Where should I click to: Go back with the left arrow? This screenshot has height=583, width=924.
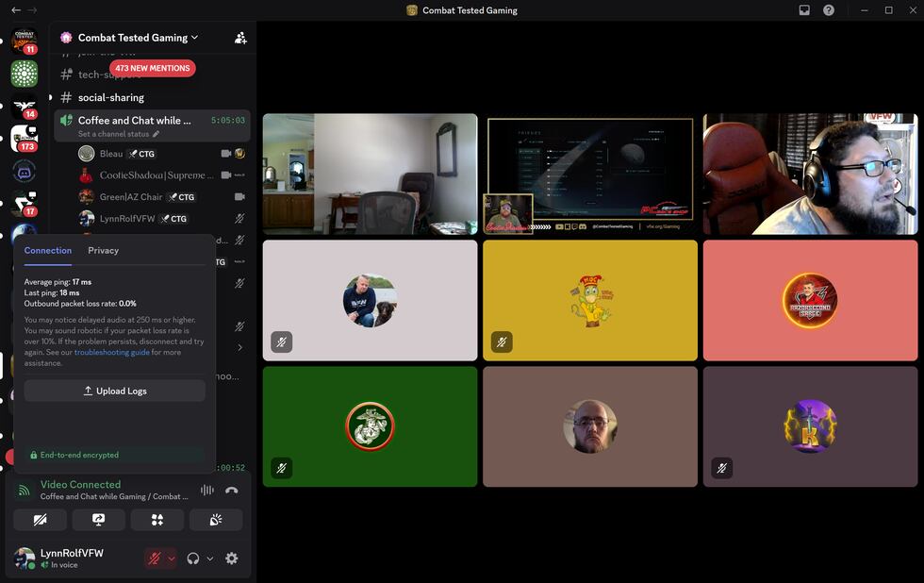click(x=16, y=10)
